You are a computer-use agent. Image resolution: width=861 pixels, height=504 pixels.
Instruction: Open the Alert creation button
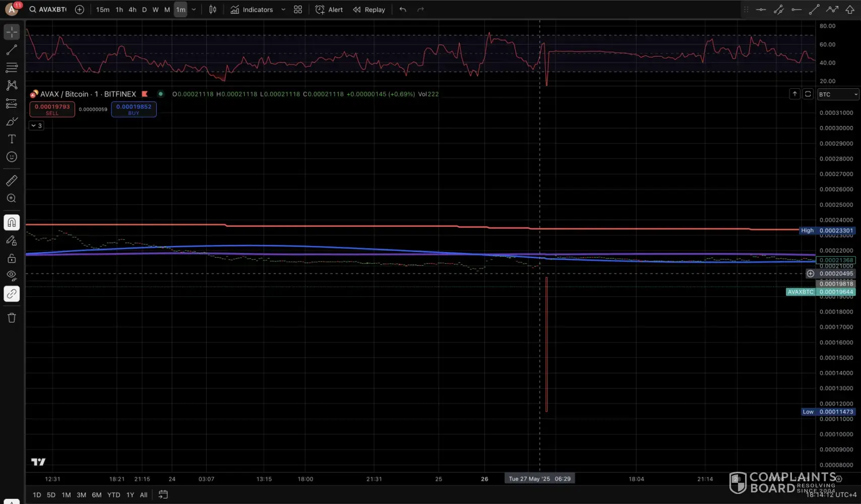tap(329, 10)
